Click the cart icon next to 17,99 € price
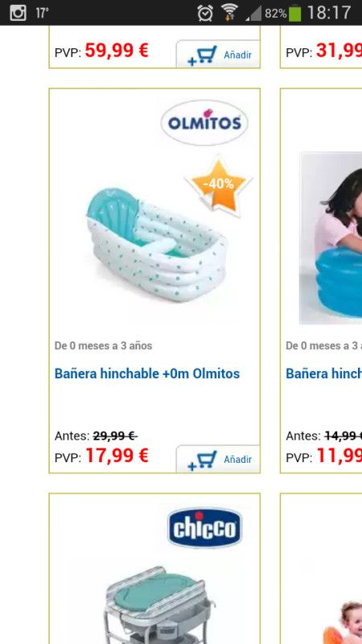The height and width of the screenshot is (644, 362). (x=202, y=460)
